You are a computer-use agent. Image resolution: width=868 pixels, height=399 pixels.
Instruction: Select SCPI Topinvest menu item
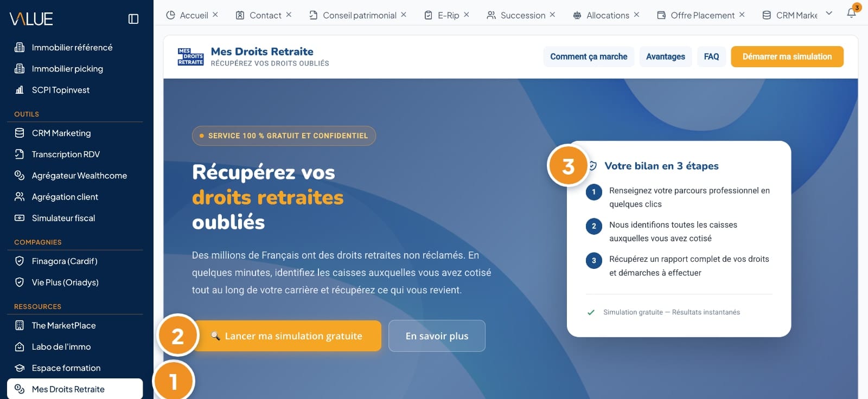tap(75, 90)
